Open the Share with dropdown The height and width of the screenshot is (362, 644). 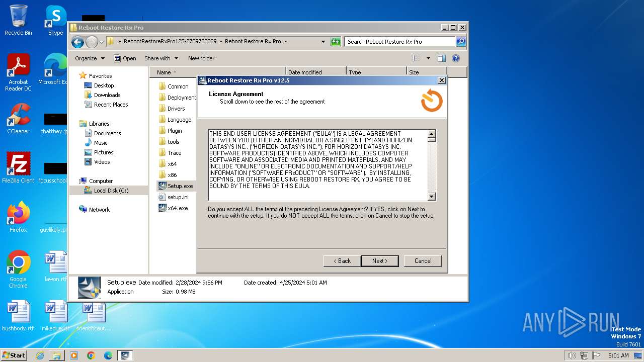pos(161,58)
